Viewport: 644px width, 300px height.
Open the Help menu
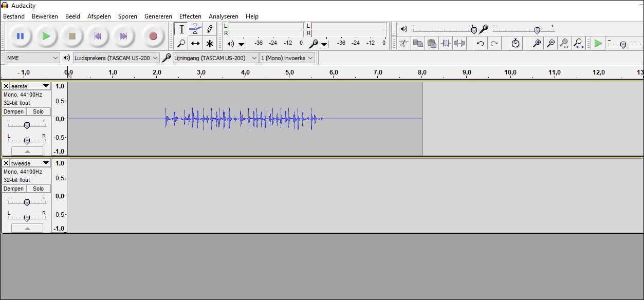[x=252, y=16]
